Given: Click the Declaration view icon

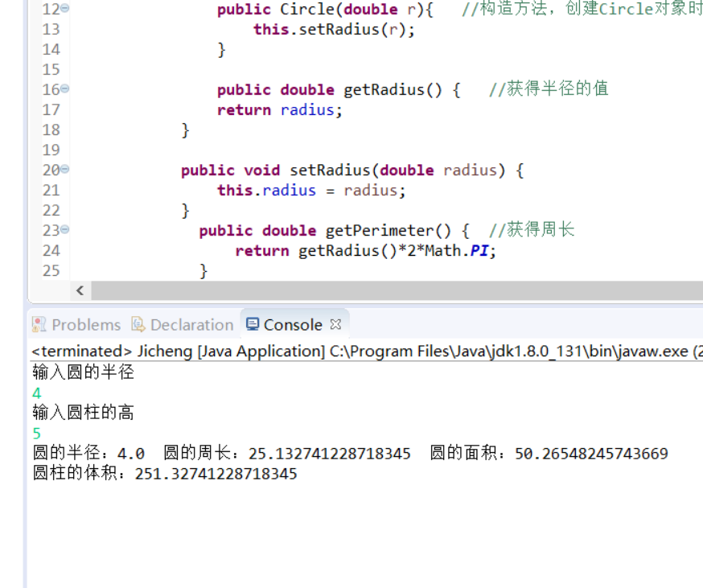Looking at the screenshot, I should coord(138,324).
